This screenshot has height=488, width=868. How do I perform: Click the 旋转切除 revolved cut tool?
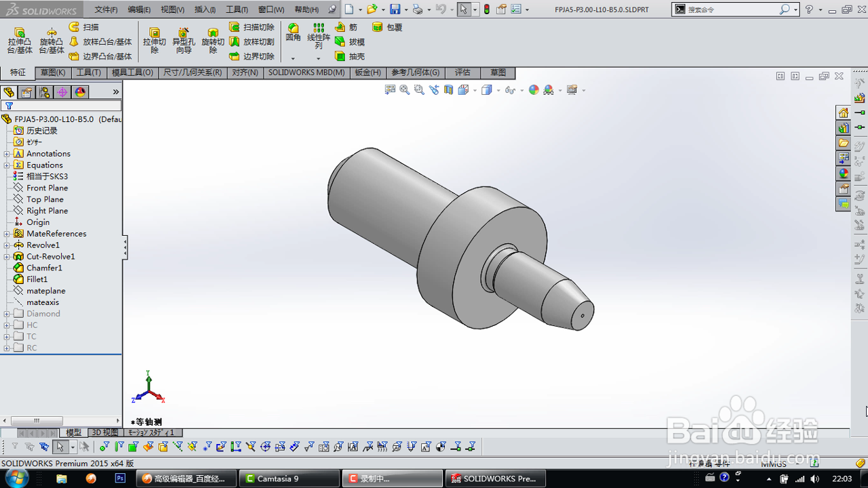coord(213,41)
